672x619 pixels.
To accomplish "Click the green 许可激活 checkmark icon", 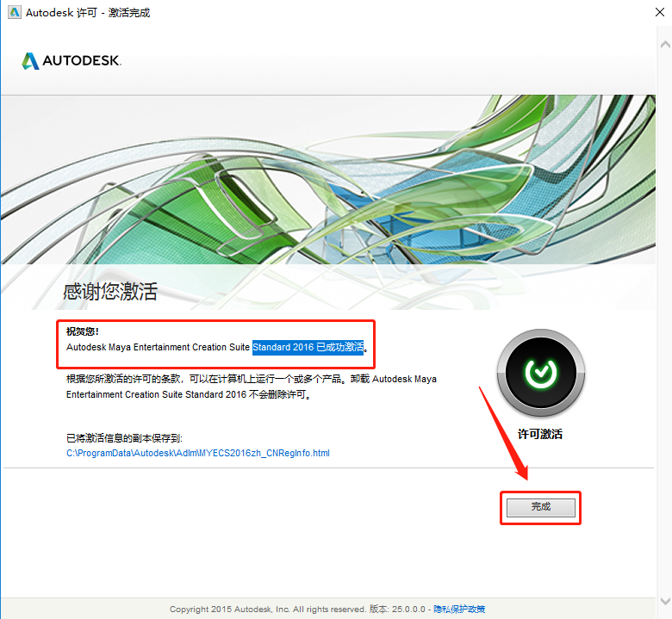I will pyautogui.click(x=541, y=372).
